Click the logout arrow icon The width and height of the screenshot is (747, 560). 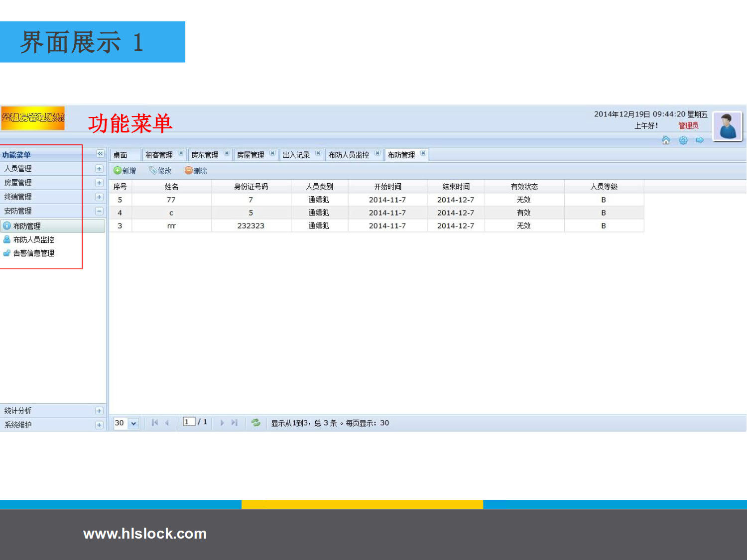click(x=700, y=140)
